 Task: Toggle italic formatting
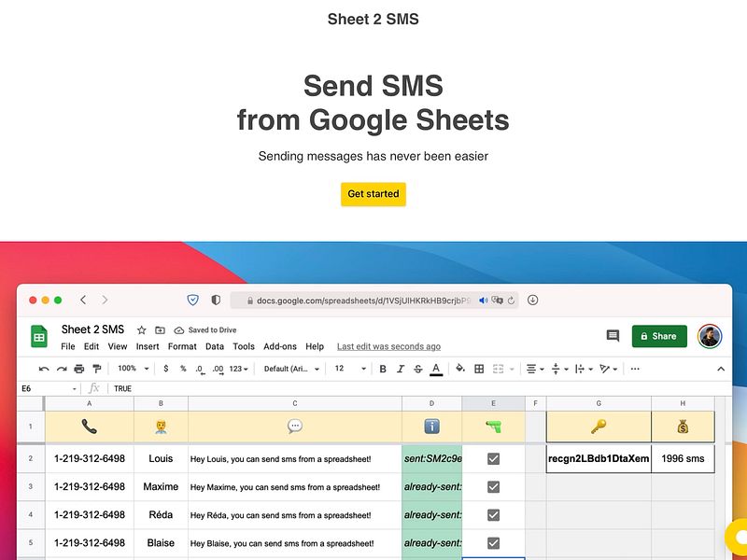(x=401, y=369)
